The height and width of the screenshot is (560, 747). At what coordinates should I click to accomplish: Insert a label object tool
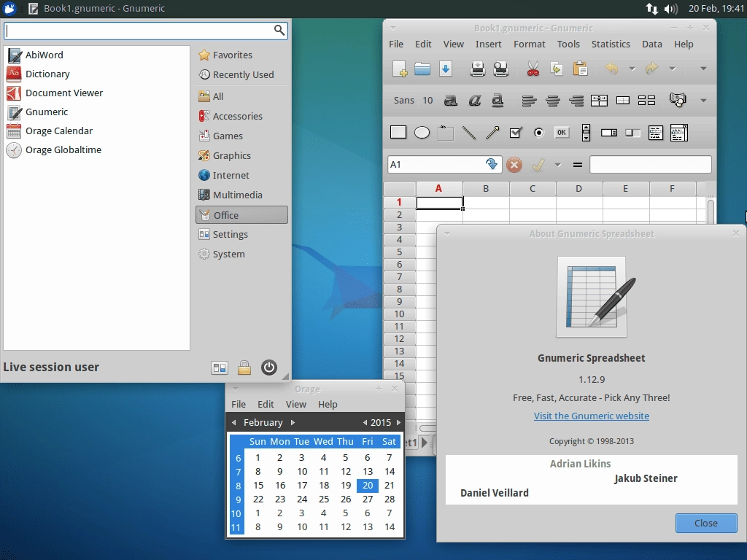446,133
